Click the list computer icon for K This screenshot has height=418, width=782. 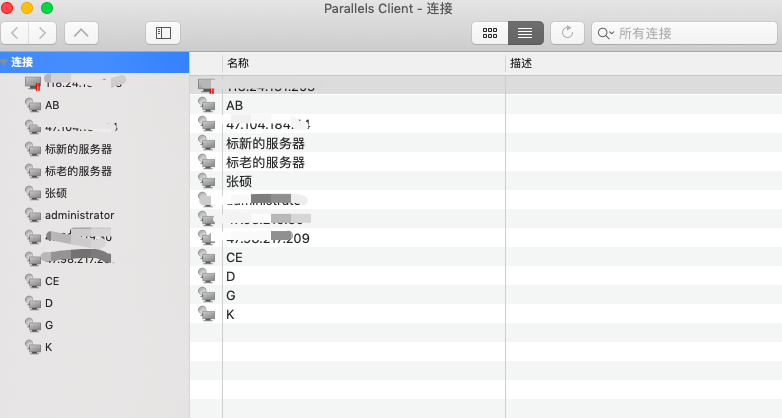[x=206, y=314]
